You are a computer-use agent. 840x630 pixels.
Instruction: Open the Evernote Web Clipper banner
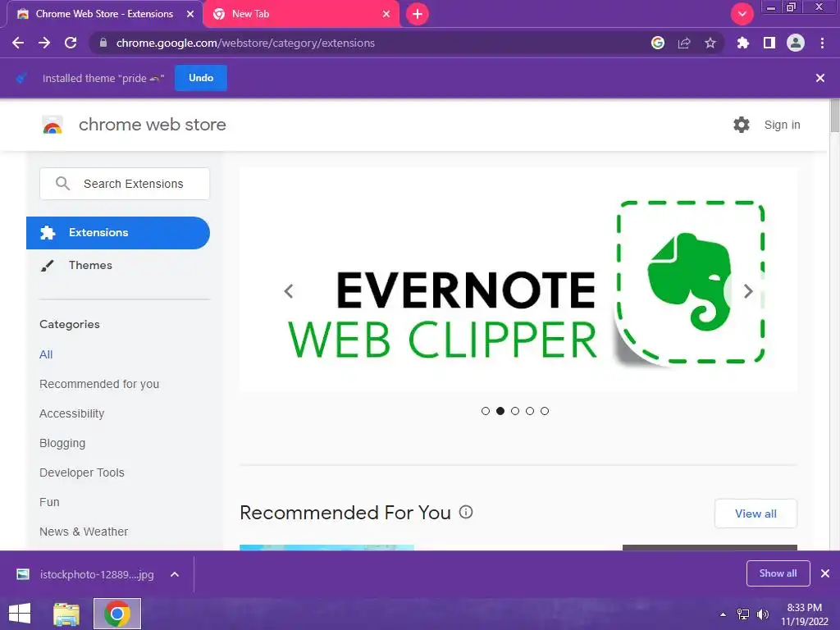point(518,281)
